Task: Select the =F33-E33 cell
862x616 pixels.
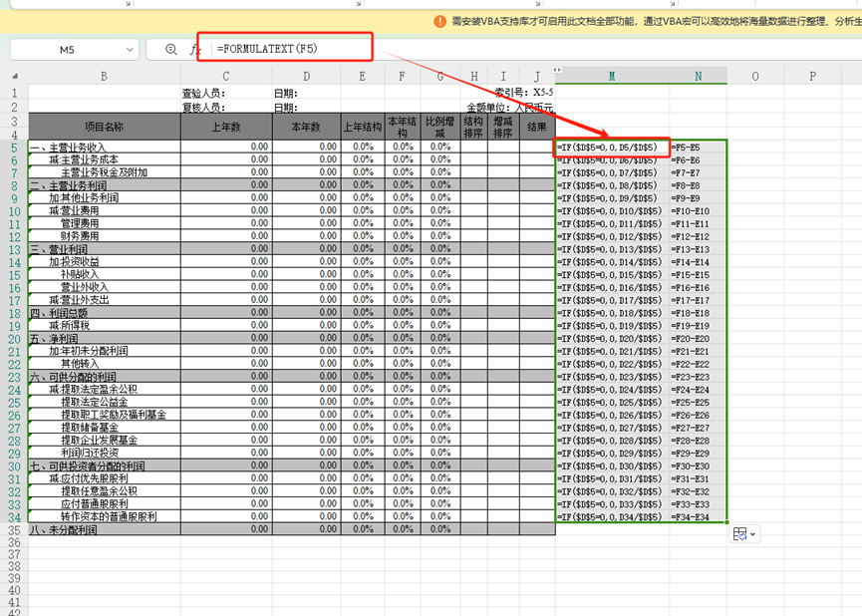Action: [699, 504]
